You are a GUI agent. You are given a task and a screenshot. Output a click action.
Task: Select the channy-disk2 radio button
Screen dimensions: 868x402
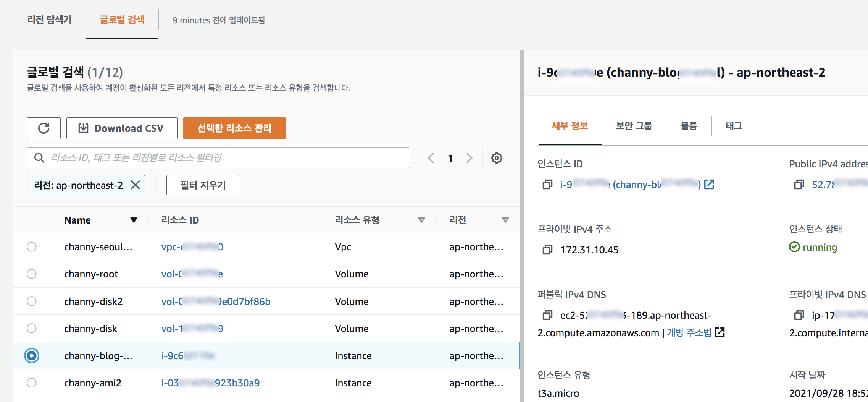point(32,301)
